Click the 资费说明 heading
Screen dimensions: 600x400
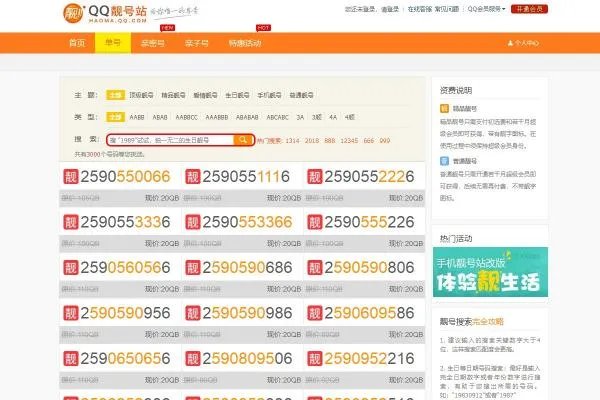pyautogui.click(x=456, y=90)
